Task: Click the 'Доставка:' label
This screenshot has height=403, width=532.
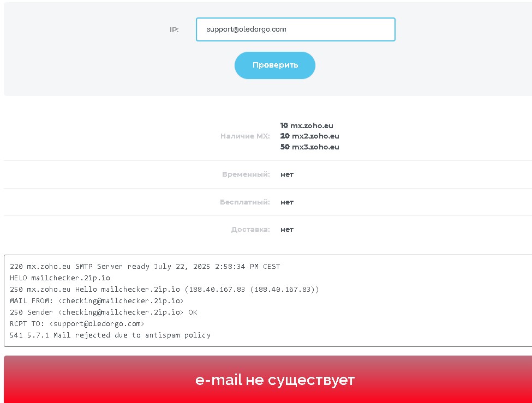Action: click(250, 230)
